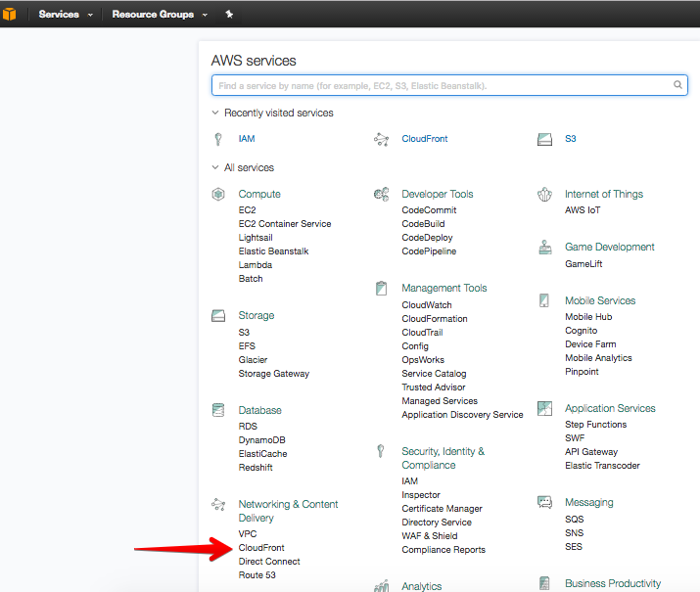700x592 pixels.
Task: Open CloudFront from recently visited services
Action: (x=425, y=139)
